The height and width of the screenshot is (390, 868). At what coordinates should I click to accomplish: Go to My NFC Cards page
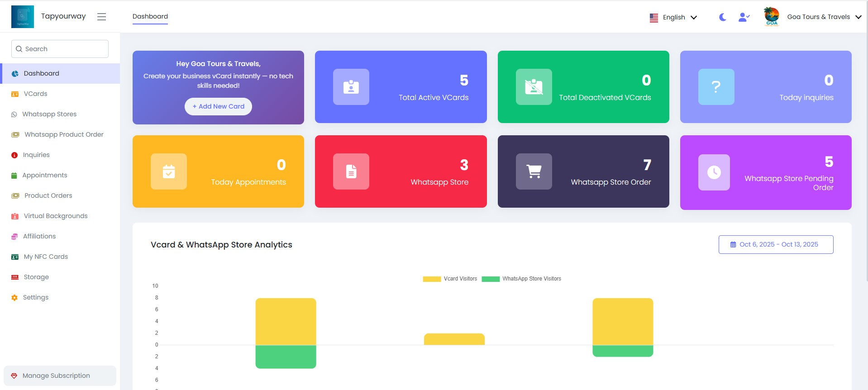[60, 257]
